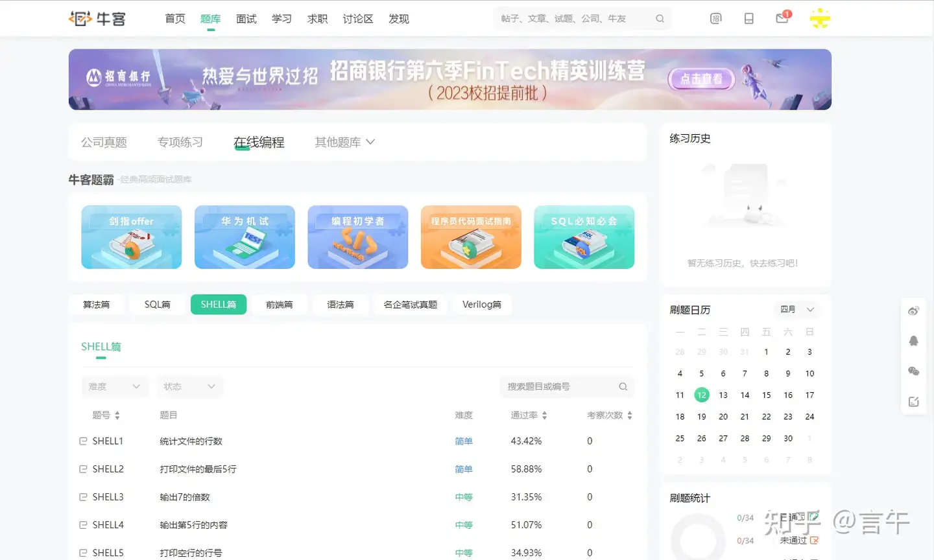Screen dimensions: 934x560
Task: Click the 点击查看 banner button
Action: pos(701,79)
